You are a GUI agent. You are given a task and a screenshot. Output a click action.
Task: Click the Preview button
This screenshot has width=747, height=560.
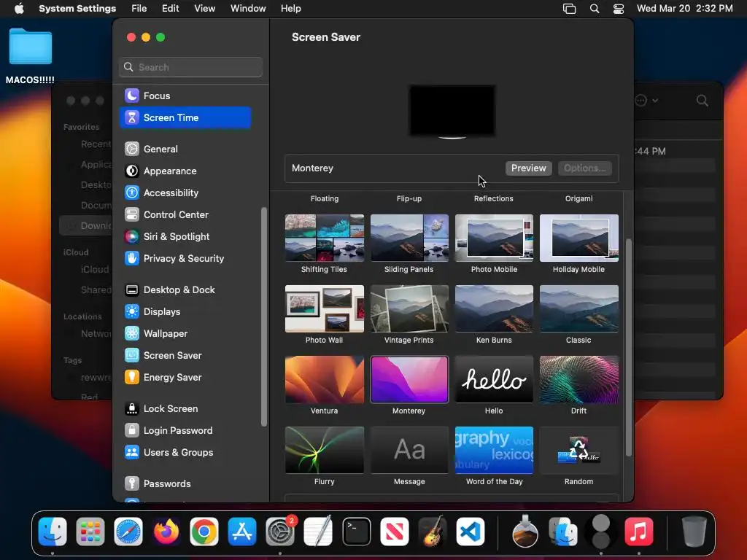[x=528, y=168]
